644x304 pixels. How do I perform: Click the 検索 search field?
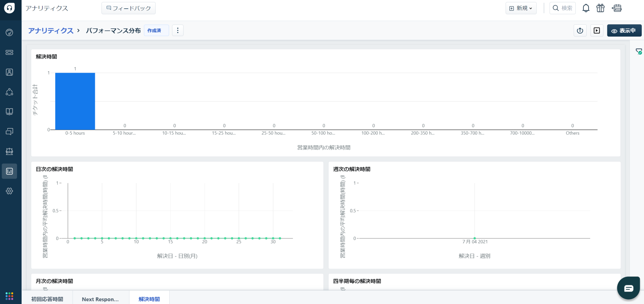click(x=563, y=8)
